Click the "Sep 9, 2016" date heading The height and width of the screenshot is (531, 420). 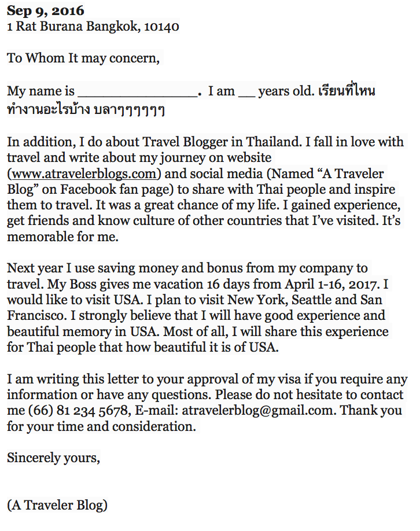click(x=45, y=11)
